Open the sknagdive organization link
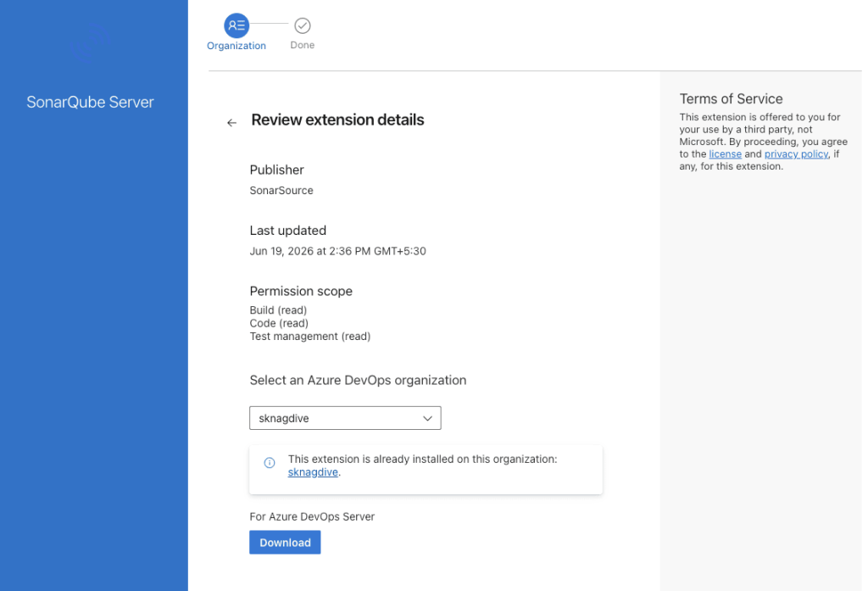Viewport: 868px width, 591px height. click(x=313, y=472)
